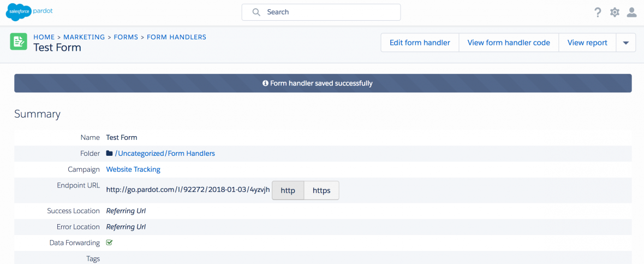Switch endpoint URL to http

[288, 191]
